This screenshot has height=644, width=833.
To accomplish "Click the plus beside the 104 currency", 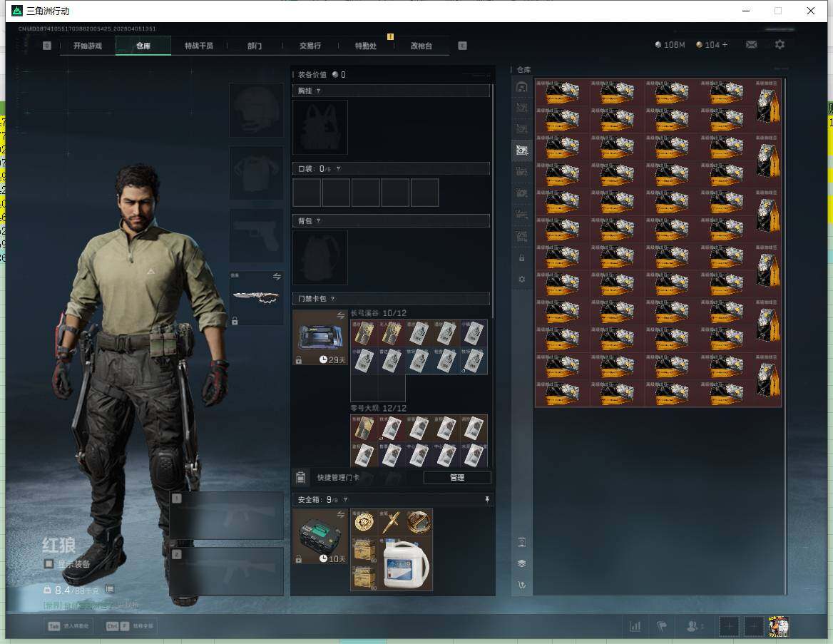I will coord(725,45).
